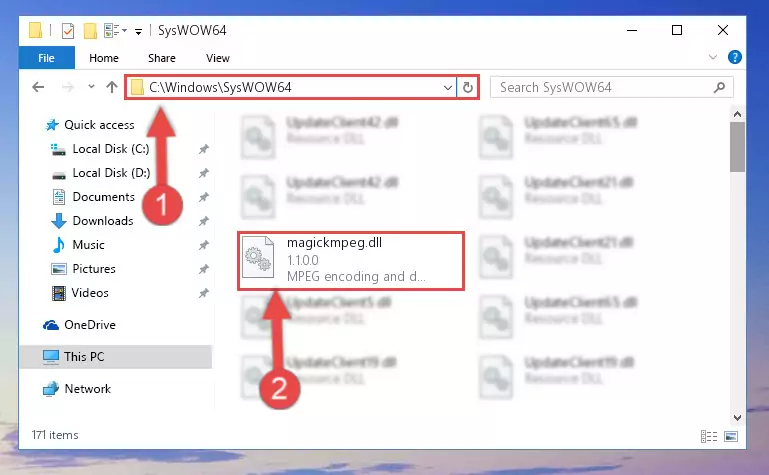Expand the ribbon with the chevron

(x=713, y=57)
